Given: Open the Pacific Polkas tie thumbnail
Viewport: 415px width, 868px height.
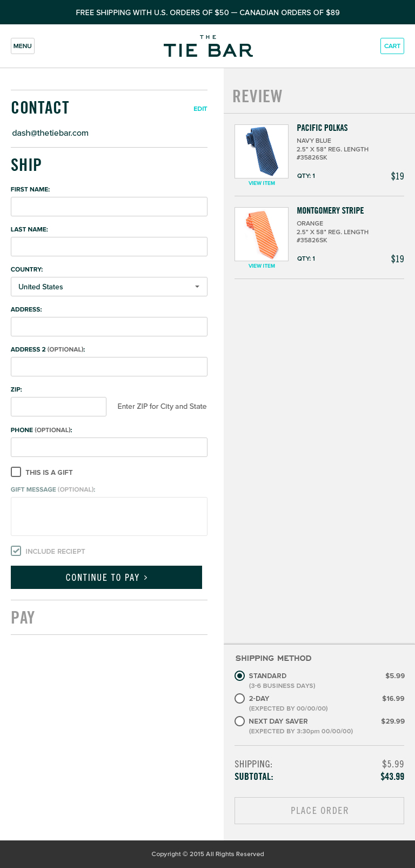Looking at the screenshot, I should pos(262,151).
